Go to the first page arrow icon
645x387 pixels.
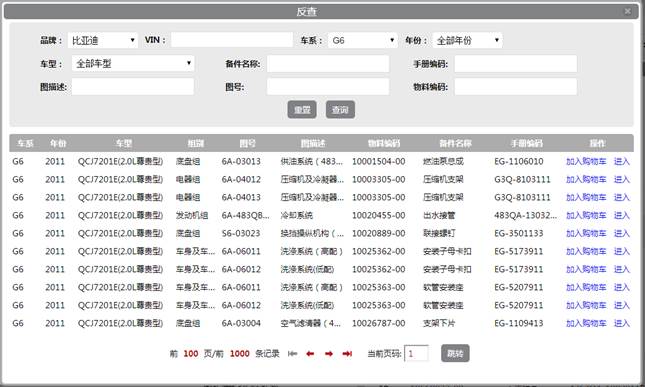(292, 354)
